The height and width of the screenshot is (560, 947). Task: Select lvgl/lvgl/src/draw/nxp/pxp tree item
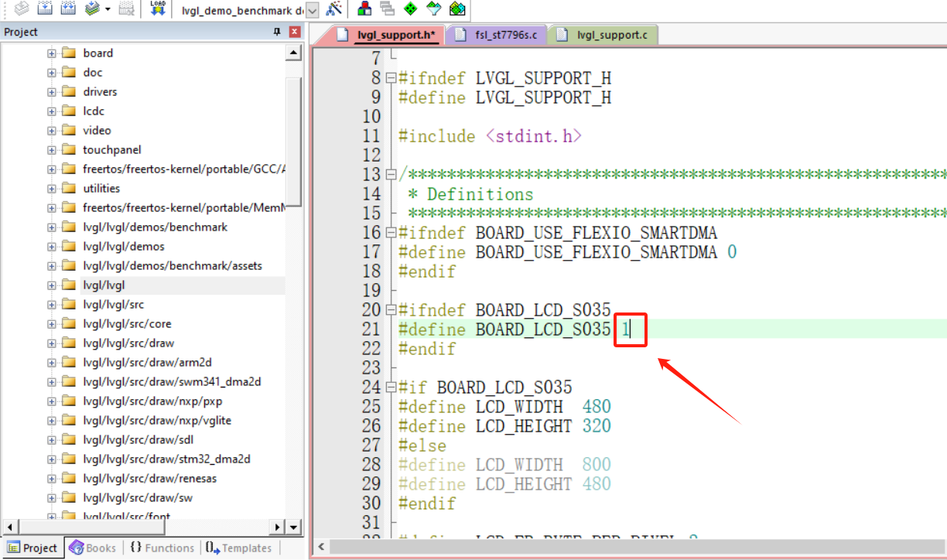coord(152,401)
